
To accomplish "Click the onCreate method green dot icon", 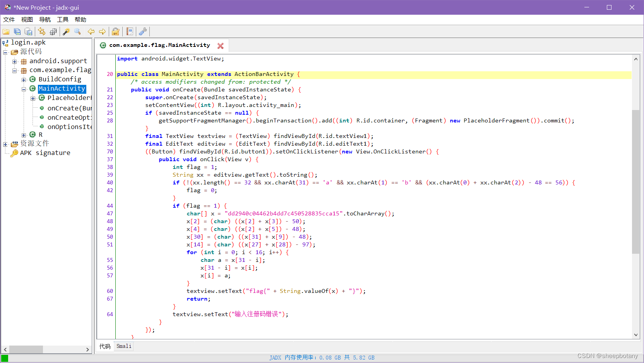I will pyautogui.click(x=42, y=108).
